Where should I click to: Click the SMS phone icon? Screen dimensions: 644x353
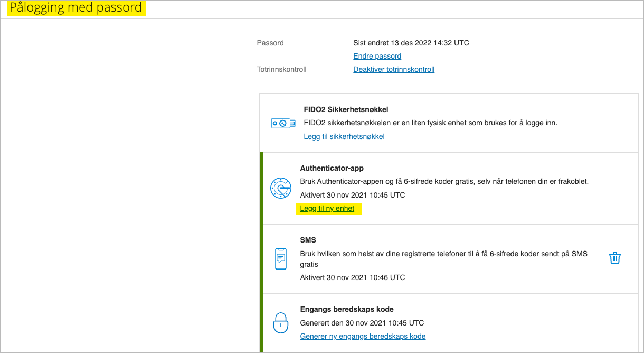pos(280,259)
